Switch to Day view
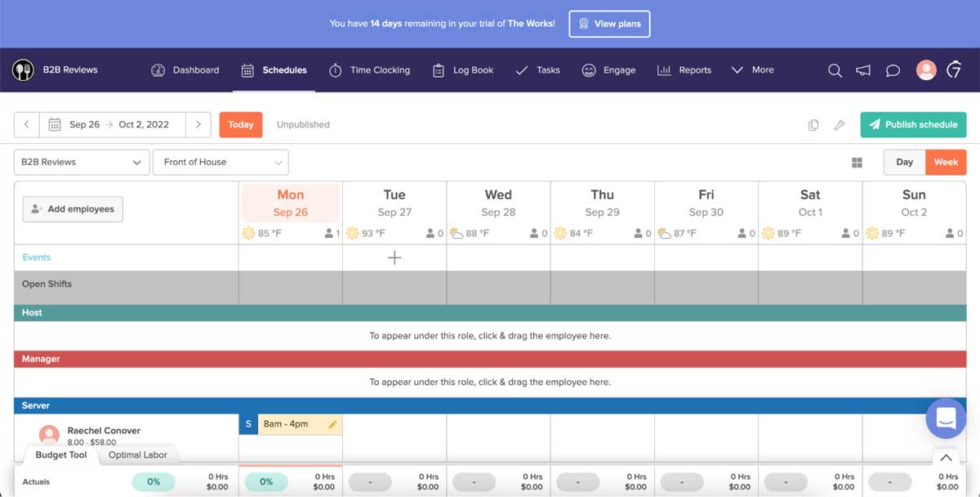Image resolution: width=980 pixels, height=497 pixels. pyautogui.click(x=904, y=162)
